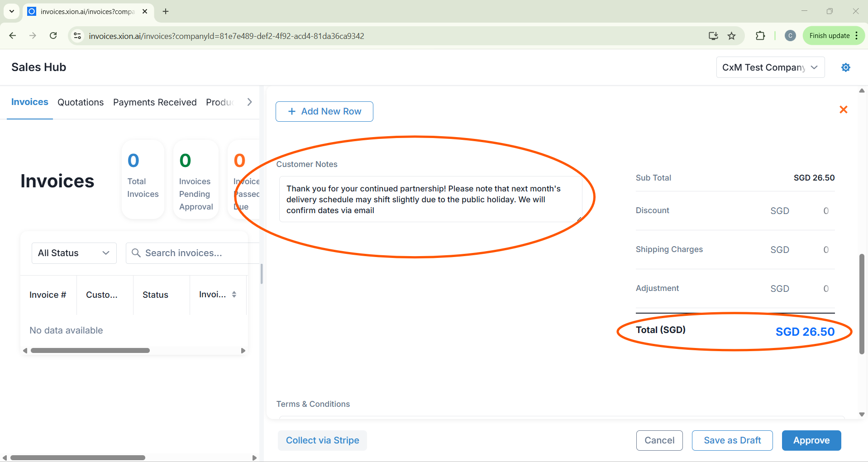Click Collect via Stripe

(x=322, y=440)
